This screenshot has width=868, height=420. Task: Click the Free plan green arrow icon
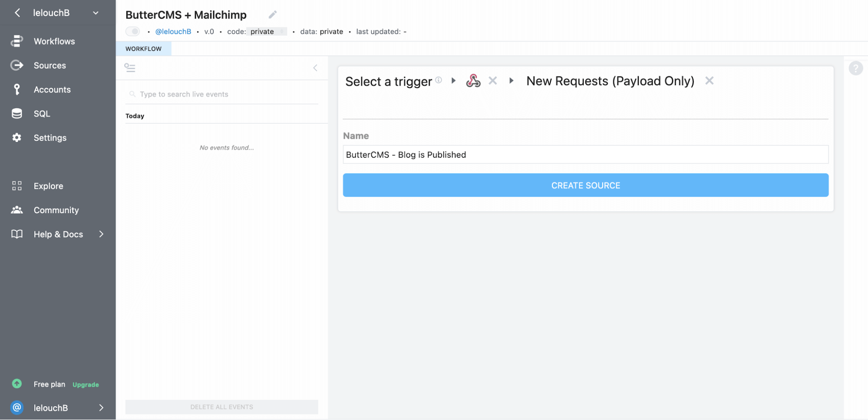[17, 384]
